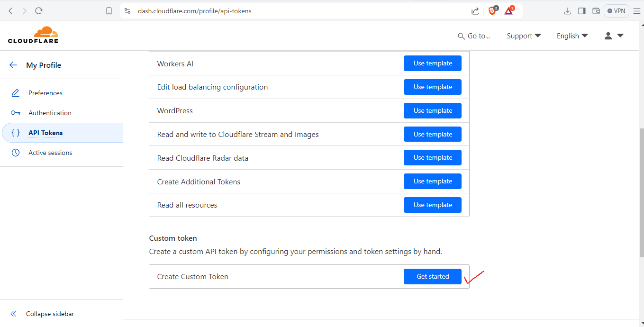Open user account menu
This screenshot has width=644, height=327.
pyautogui.click(x=614, y=36)
